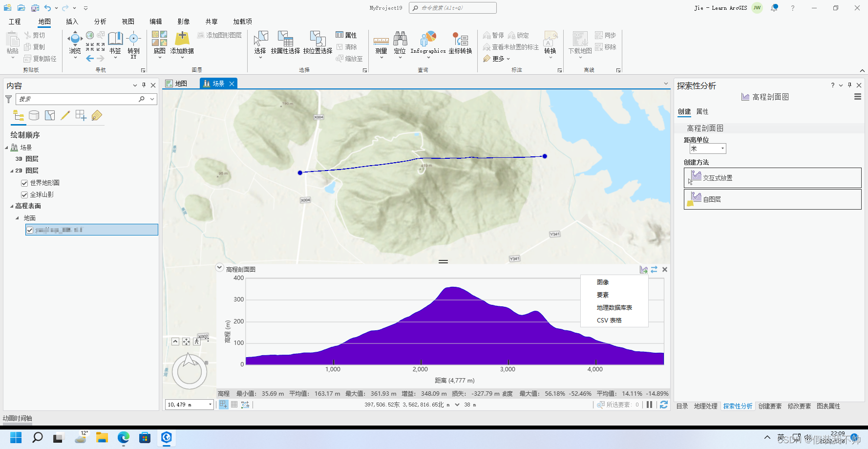Click the reverse direction icon on profile chart
Viewport: 868px width, 449px height.
[x=654, y=269]
